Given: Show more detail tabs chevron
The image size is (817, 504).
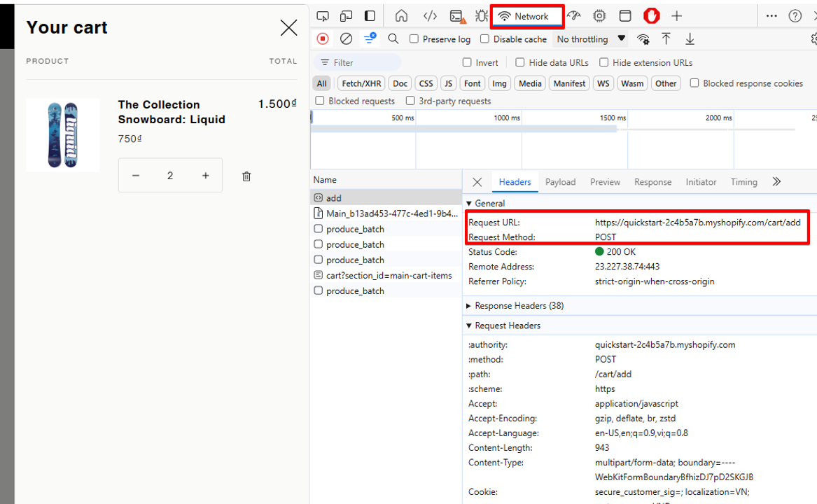Looking at the screenshot, I should pyautogui.click(x=776, y=182).
